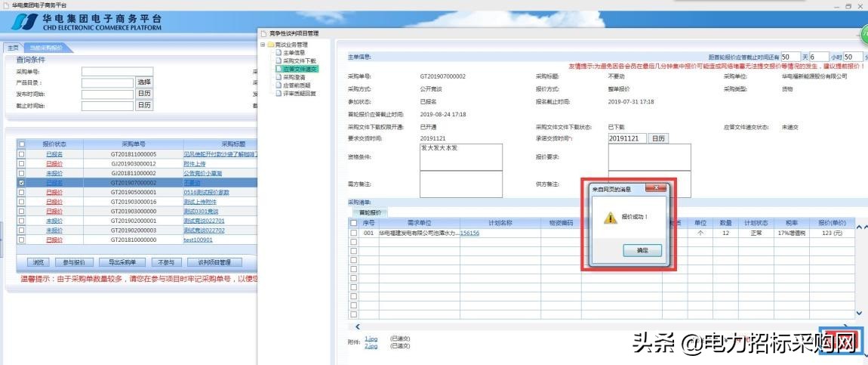Switch to the 当前采购报价 tab
Screen dimensions: 868x365
click(47, 48)
